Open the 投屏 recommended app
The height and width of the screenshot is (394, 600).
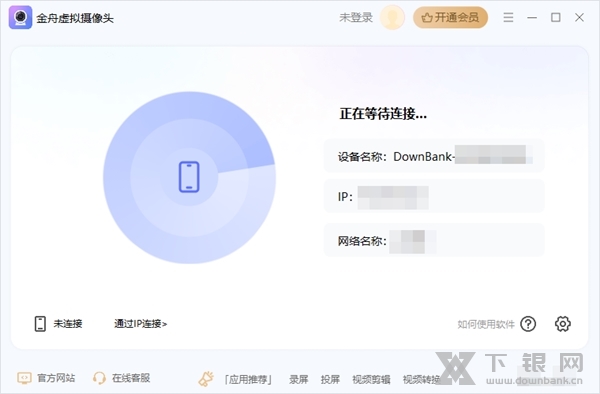click(330, 379)
